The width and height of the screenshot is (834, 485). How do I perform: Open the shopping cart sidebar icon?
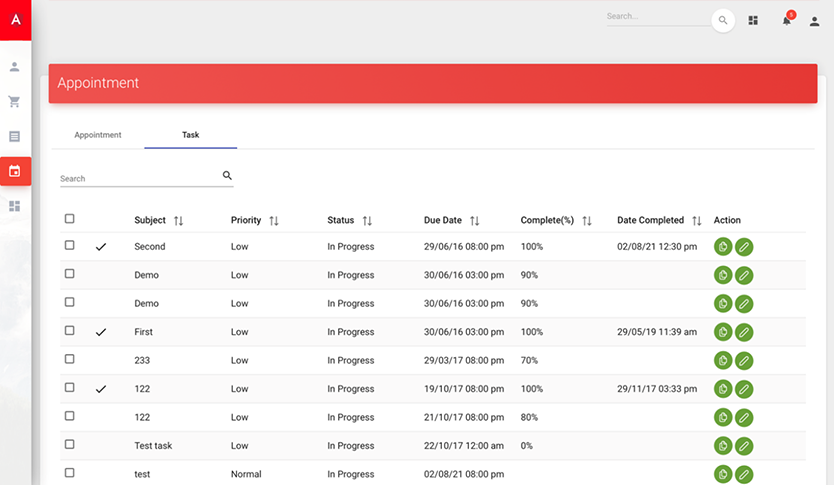(x=15, y=101)
